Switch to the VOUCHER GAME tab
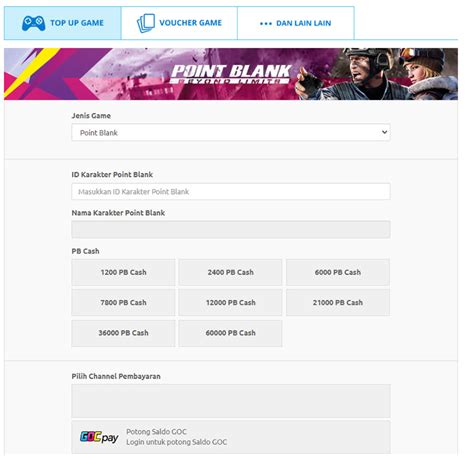 [x=179, y=23]
